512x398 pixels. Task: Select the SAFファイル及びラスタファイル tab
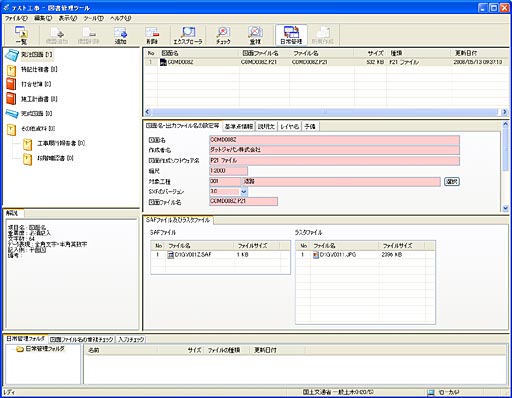[x=178, y=220]
